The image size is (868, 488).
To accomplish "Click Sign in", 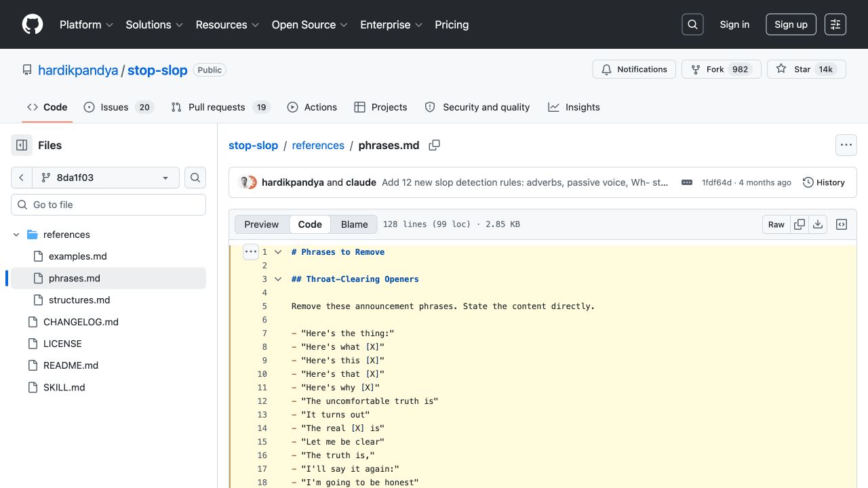I will tap(734, 24).
